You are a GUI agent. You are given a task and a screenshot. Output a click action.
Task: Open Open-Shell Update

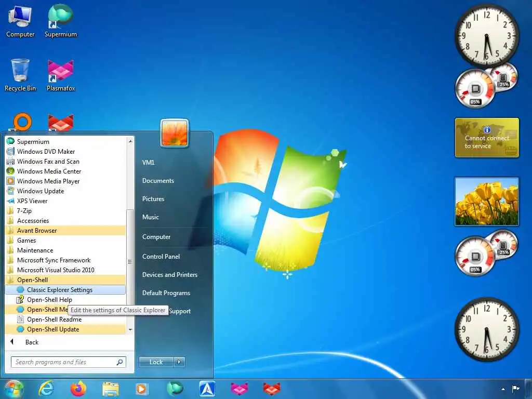pyautogui.click(x=65, y=329)
